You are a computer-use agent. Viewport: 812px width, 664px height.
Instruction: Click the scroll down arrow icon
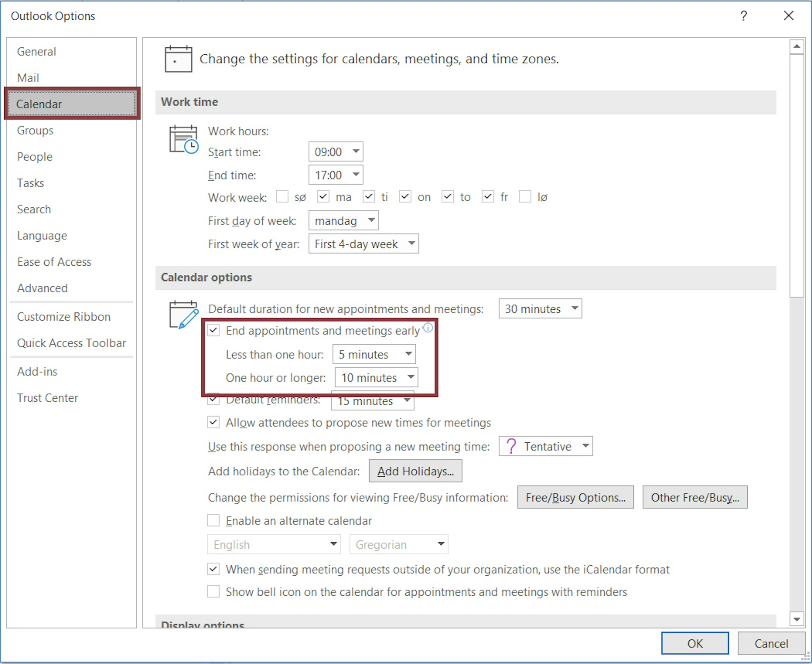[x=796, y=619]
